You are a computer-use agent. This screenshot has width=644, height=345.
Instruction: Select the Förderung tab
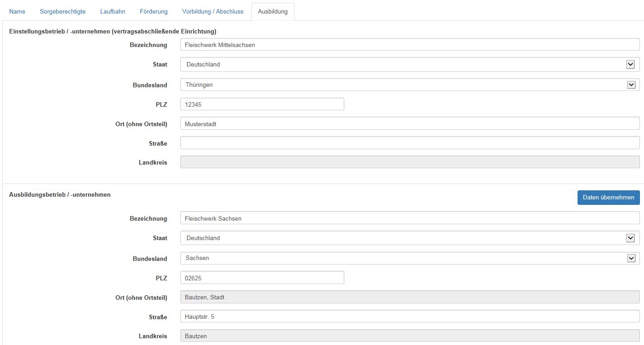click(x=153, y=11)
